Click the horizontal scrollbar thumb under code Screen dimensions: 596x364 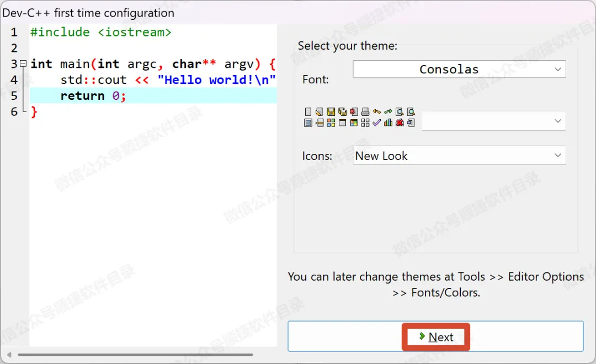[x=135, y=355]
